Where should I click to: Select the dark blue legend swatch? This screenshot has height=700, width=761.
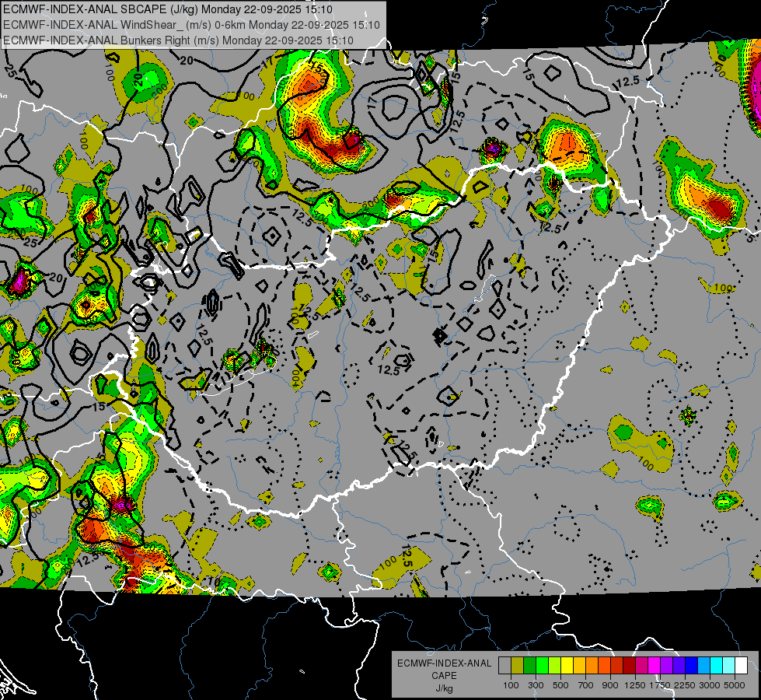tap(691, 665)
